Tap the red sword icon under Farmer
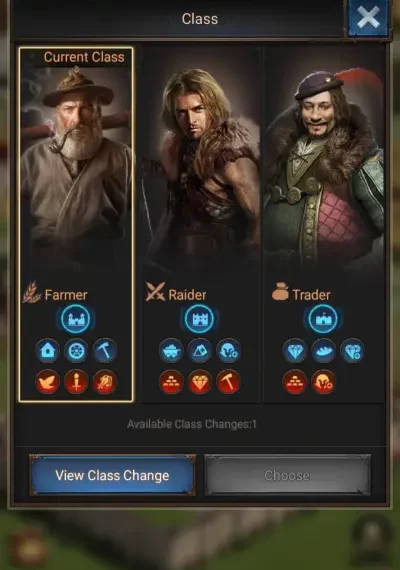This screenshot has height=570, width=400. coord(76,382)
